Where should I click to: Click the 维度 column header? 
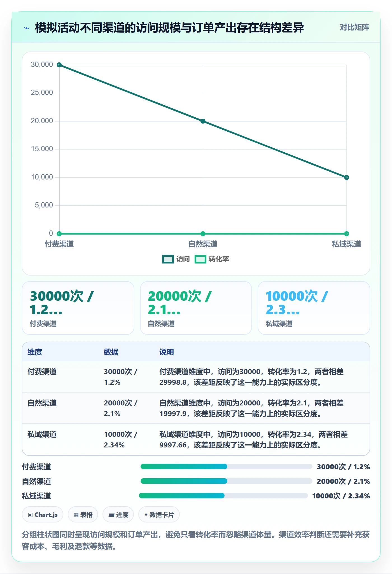(35, 352)
